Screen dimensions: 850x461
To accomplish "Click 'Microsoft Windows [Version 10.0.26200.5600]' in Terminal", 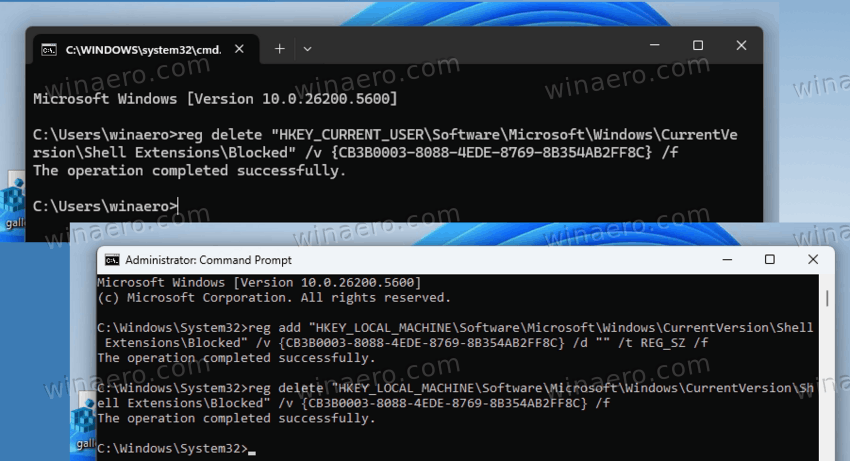I will [x=215, y=99].
